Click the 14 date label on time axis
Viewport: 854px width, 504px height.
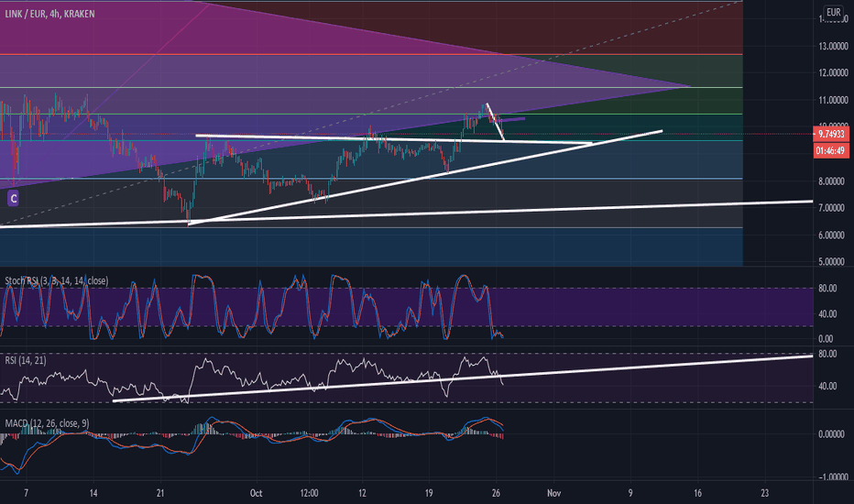click(93, 493)
